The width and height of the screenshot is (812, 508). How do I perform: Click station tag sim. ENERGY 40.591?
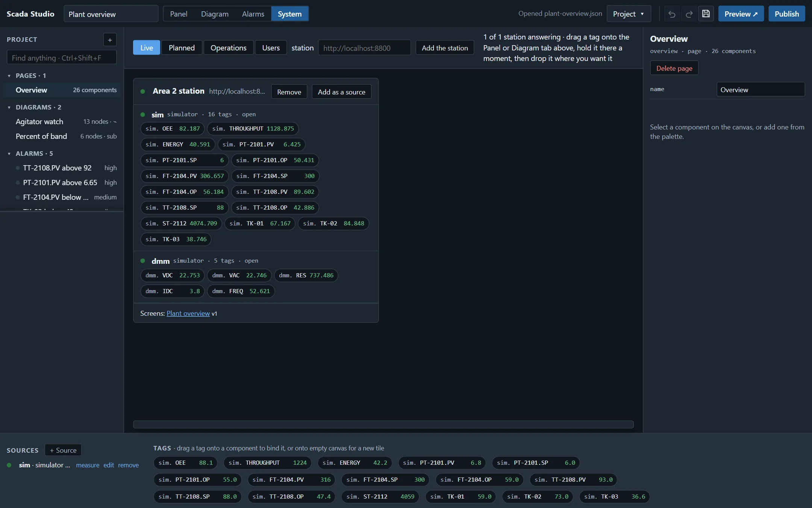(178, 144)
